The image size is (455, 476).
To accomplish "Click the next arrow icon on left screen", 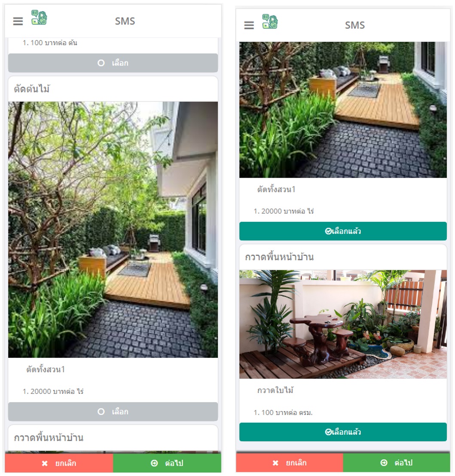I will point(154,463).
